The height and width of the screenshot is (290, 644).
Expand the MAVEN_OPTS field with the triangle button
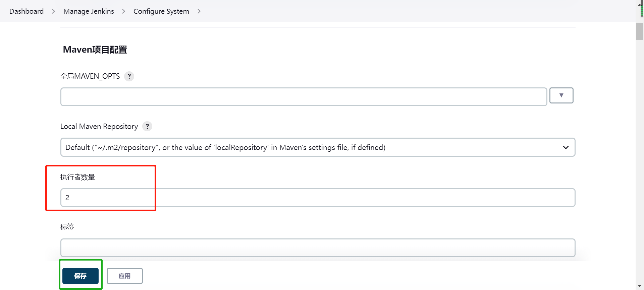561,95
